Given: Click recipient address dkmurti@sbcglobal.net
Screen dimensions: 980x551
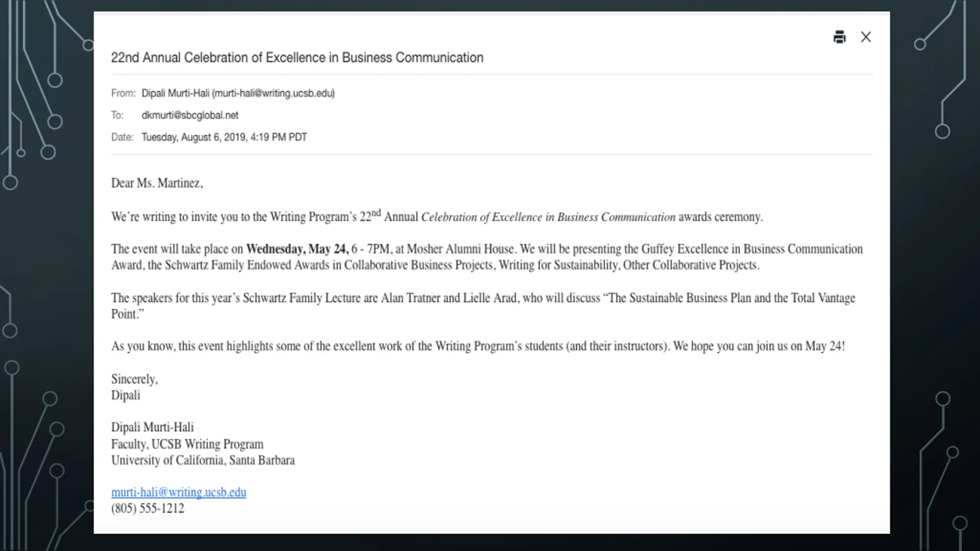Looking at the screenshot, I should click(190, 115).
